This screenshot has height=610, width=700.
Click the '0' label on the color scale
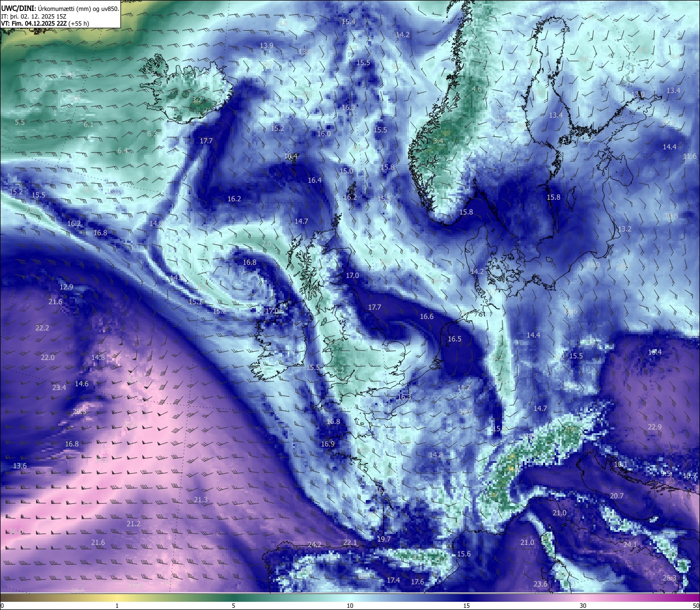point(2,606)
